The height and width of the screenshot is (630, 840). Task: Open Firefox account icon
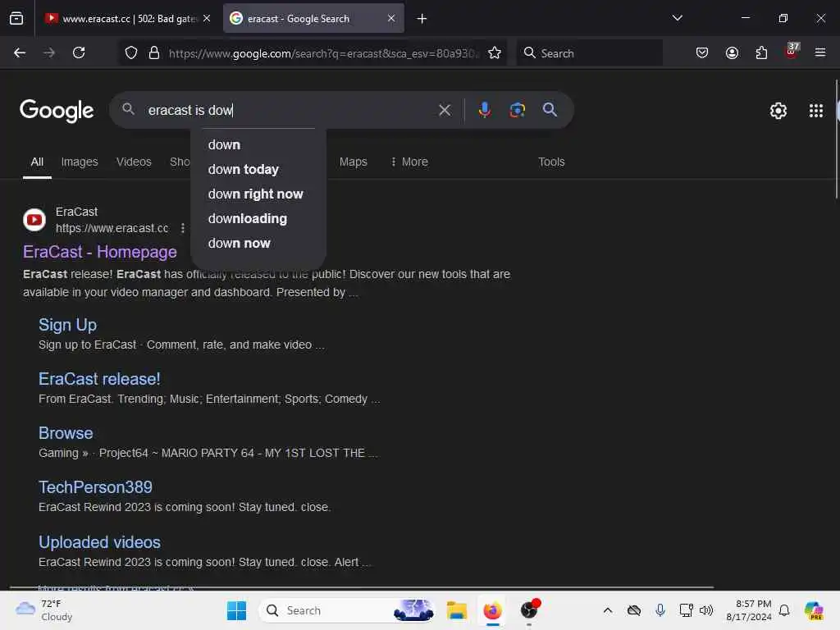732,52
